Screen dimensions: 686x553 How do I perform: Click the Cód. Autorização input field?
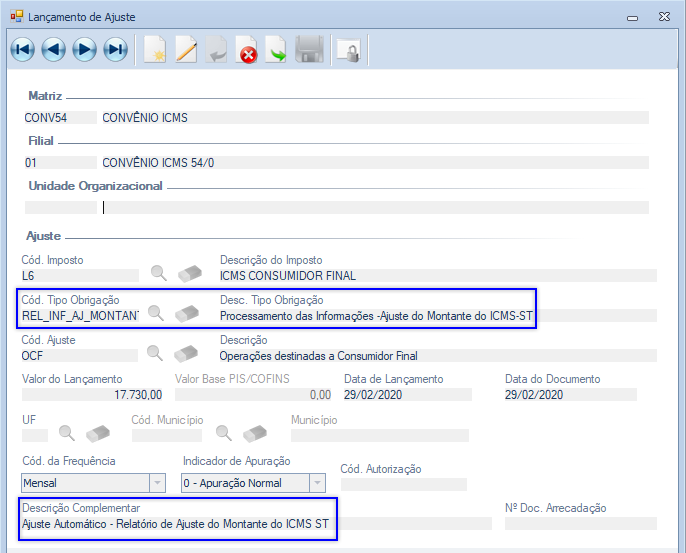(x=404, y=484)
